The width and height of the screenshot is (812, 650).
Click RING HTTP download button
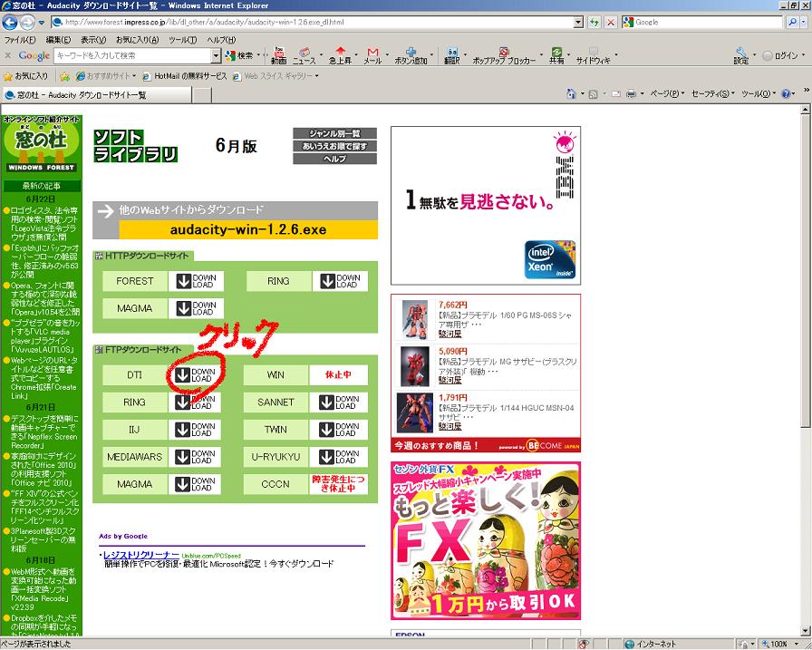pyautogui.click(x=340, y=281)
